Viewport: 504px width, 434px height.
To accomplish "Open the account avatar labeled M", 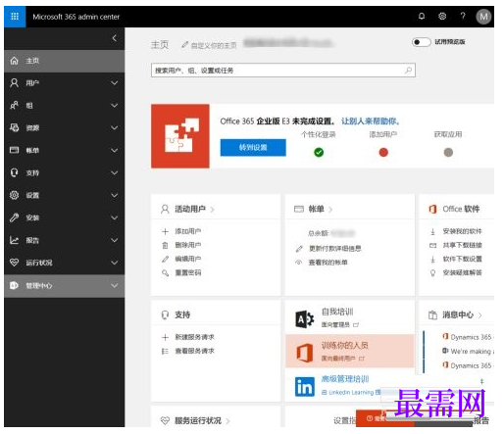I will tap(483, 17).
